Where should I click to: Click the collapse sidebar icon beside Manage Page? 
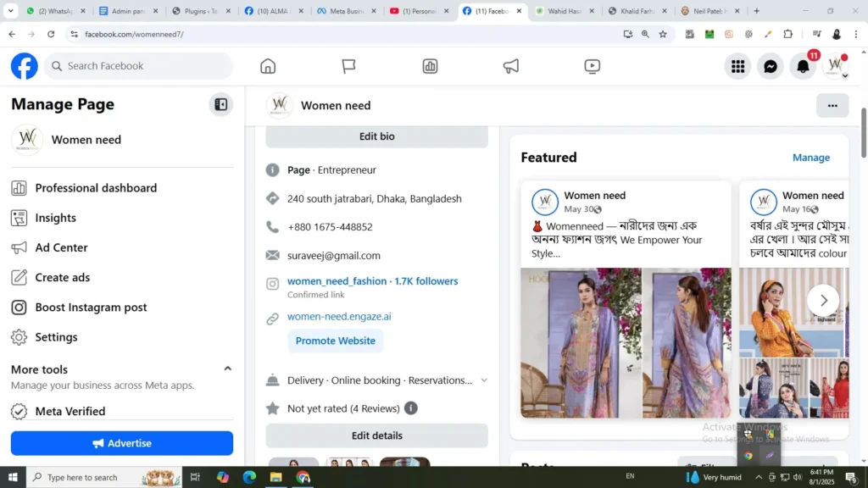click(x=220, y=103)
